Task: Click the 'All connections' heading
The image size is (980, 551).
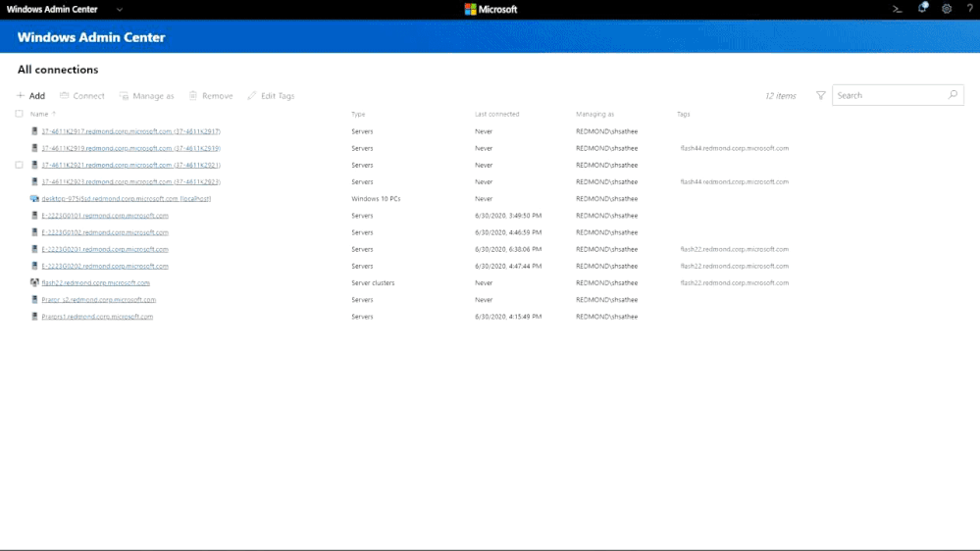Action: pyautogui.click(x=58, y=70)
